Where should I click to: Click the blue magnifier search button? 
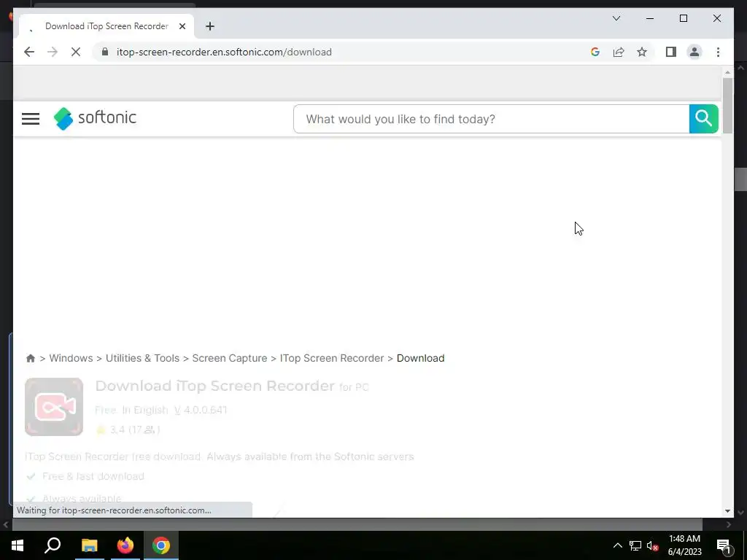pyautogui.click(x=704, y=119)
